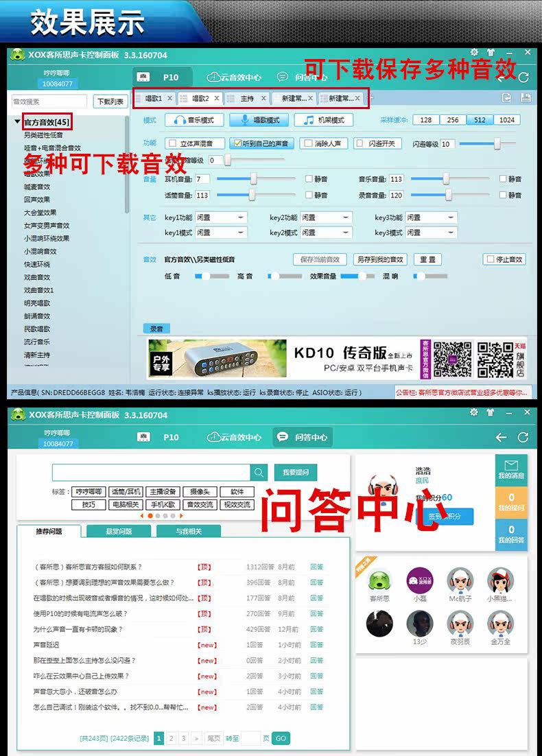
Task: Close the 唱歌2 preset tab
Action: point(217,98)
